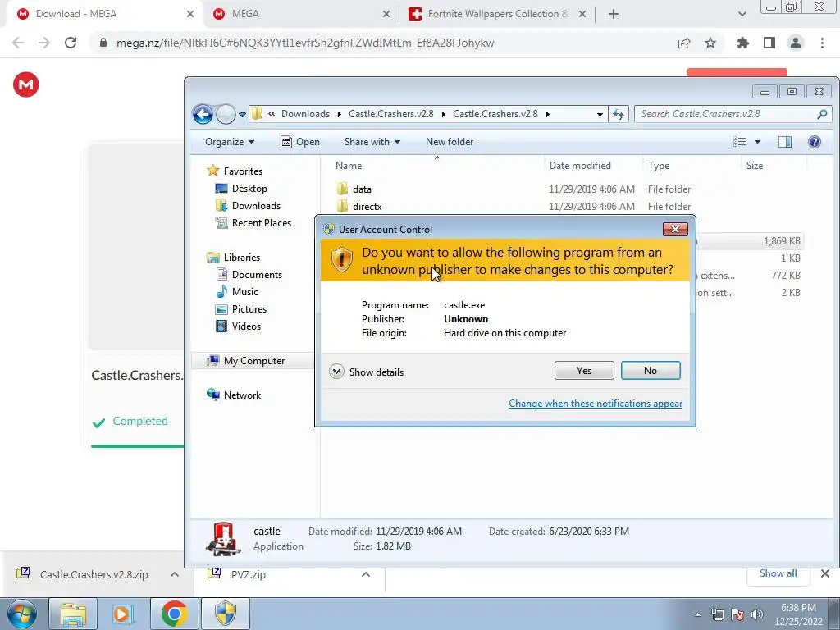Open the view options dropdown arrow

(757, 142)
